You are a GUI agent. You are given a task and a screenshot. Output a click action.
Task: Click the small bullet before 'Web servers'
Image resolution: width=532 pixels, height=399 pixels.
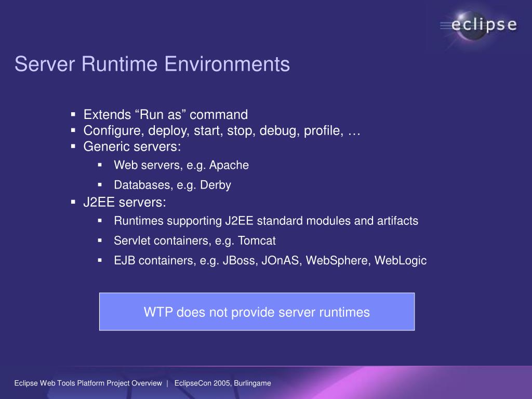click(100, 165)
